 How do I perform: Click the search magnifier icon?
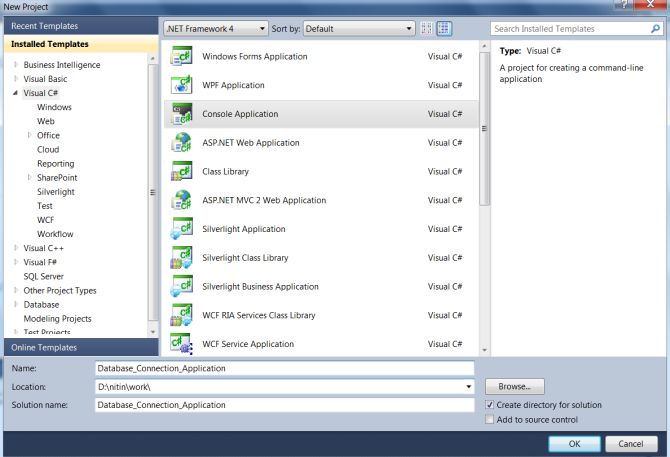[655, 29]
